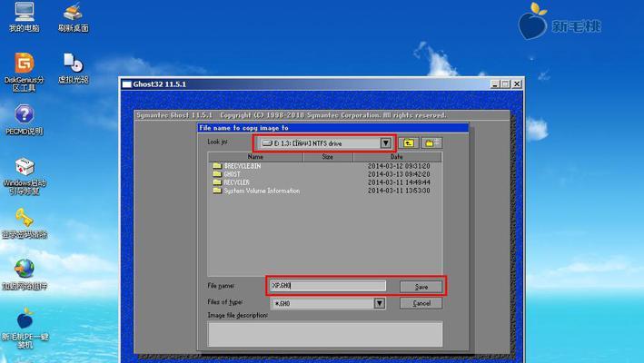Click the Image file description text box
The width and height of the screenshot is (644, 363).
(x=325, y=334)
